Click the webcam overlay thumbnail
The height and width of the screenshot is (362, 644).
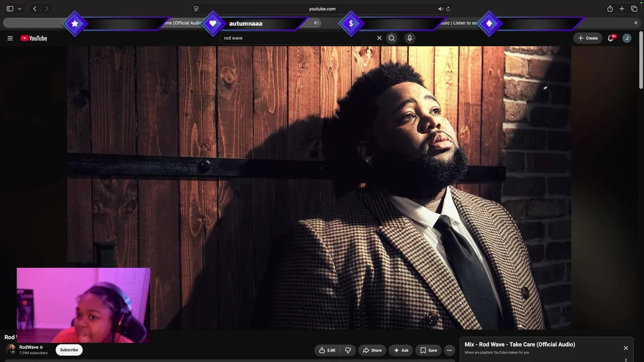(84, 305)
